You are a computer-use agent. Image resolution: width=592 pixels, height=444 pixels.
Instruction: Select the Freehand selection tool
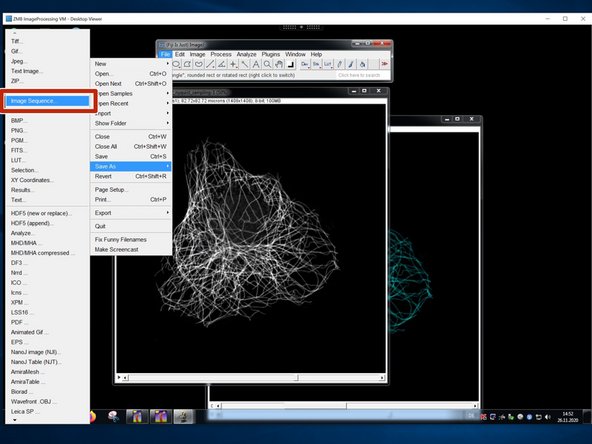pos(199,65)
